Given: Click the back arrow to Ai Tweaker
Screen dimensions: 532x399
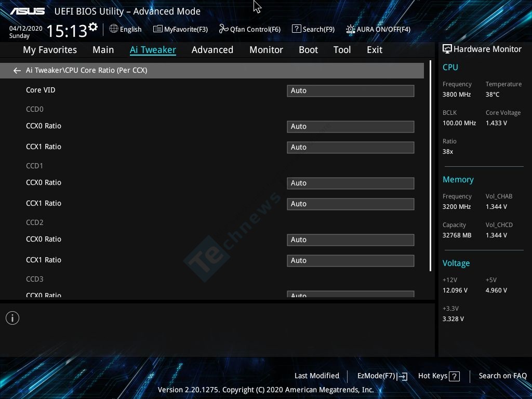Looking at the screenshot, I should (17, 71).
